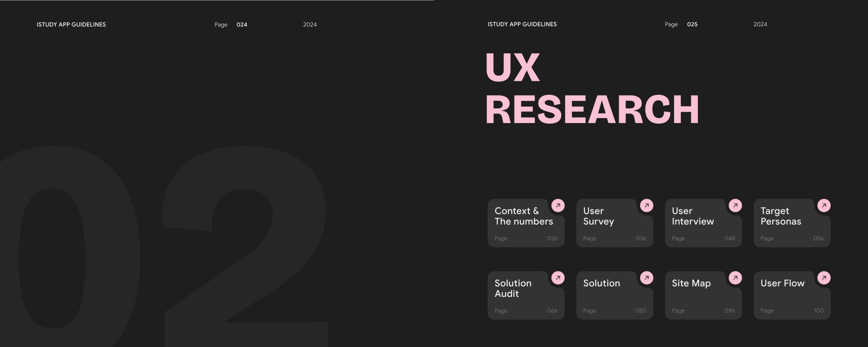This screenshot has width=868, height=347.
Task: Click the arrow icon on User Survey card
Action: click(x=647, y=205)
